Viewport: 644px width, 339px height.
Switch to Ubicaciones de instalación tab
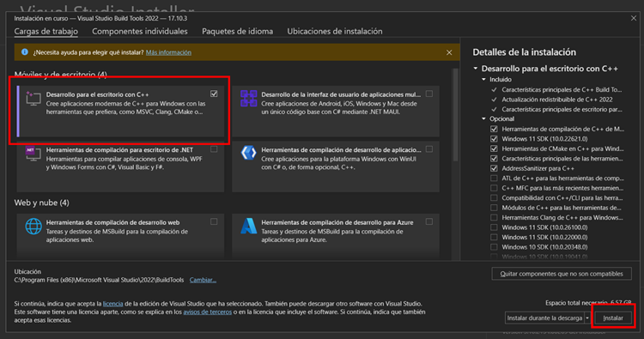[x=335, y=31]
